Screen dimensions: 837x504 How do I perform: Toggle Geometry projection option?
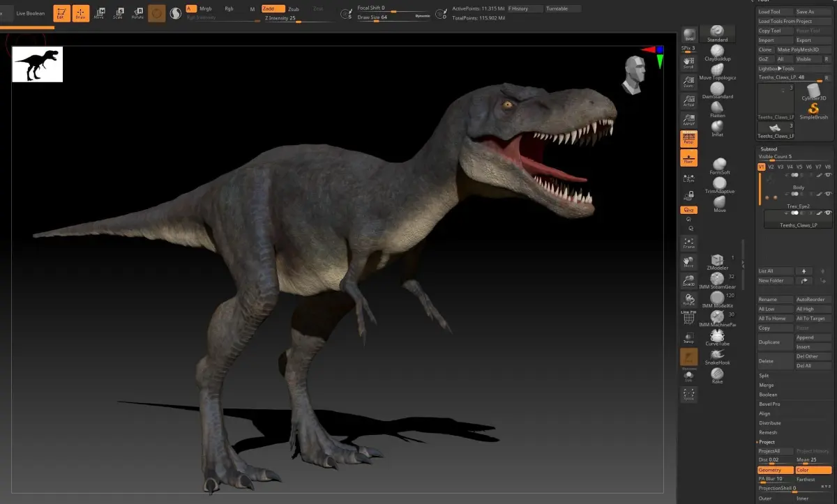[775, 470]
